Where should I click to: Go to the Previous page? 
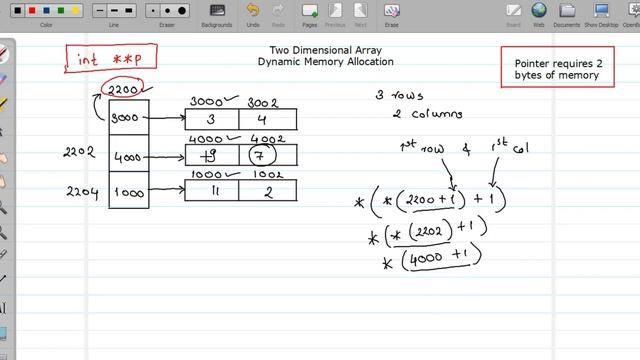click(x=335, y=15)
